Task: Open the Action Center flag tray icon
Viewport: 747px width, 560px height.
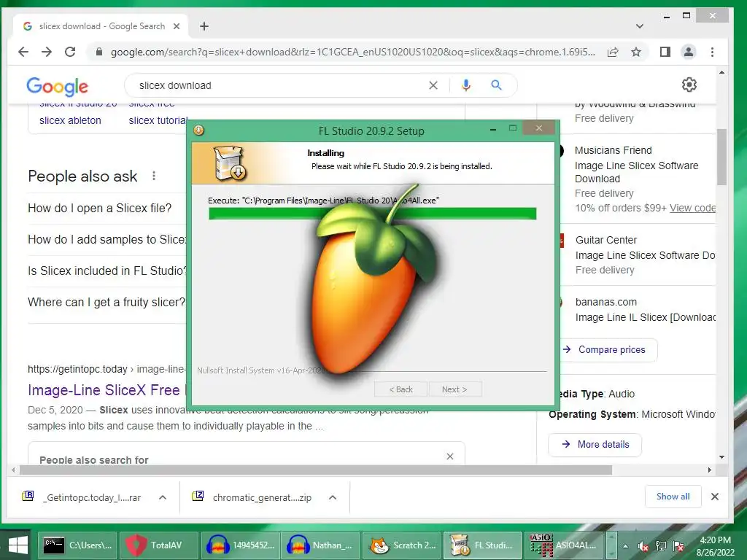Action: 678,546
